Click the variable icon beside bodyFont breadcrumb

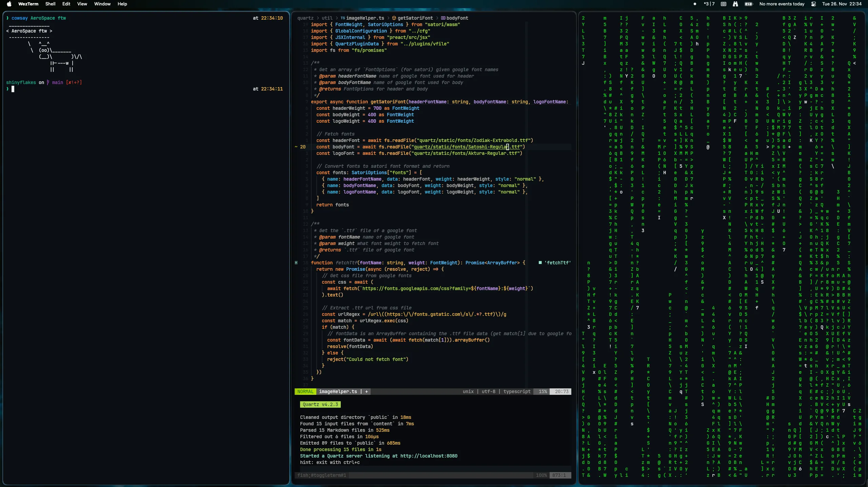point(443,18)
